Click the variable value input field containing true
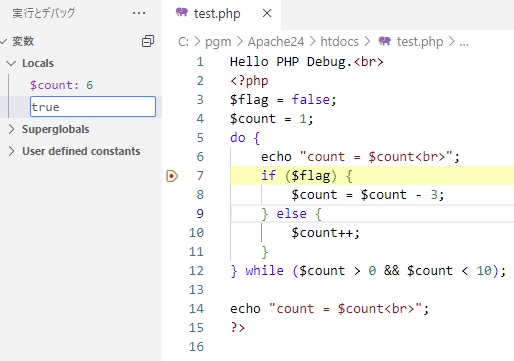This screenshot has width=514, height=361. pos(93,107)
